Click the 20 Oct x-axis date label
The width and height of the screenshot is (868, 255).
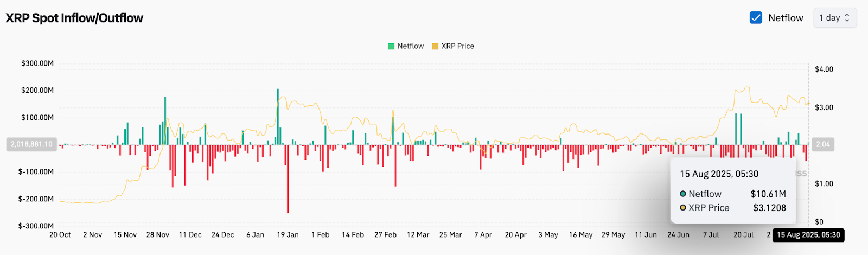(60, 235)
